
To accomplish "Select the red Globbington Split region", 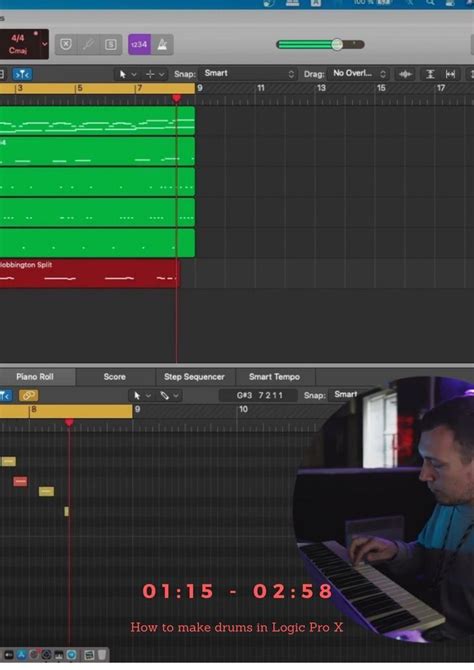I will pyautogui.click(x=90, y=273).
